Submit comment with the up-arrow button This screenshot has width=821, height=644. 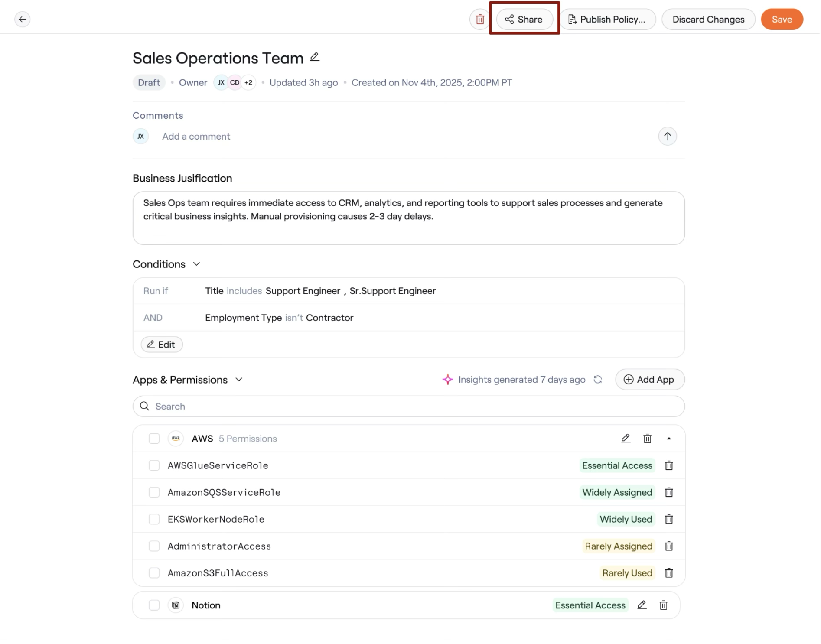click(667, 136)
